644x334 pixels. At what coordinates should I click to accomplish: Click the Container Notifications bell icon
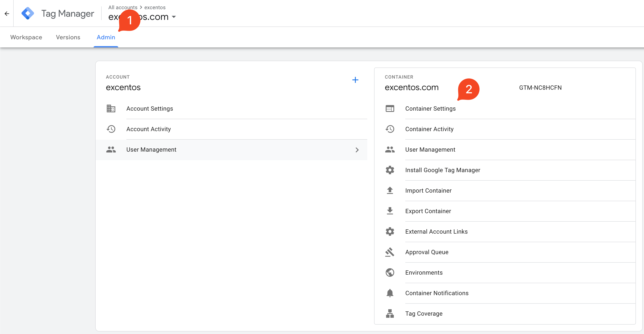390,293
